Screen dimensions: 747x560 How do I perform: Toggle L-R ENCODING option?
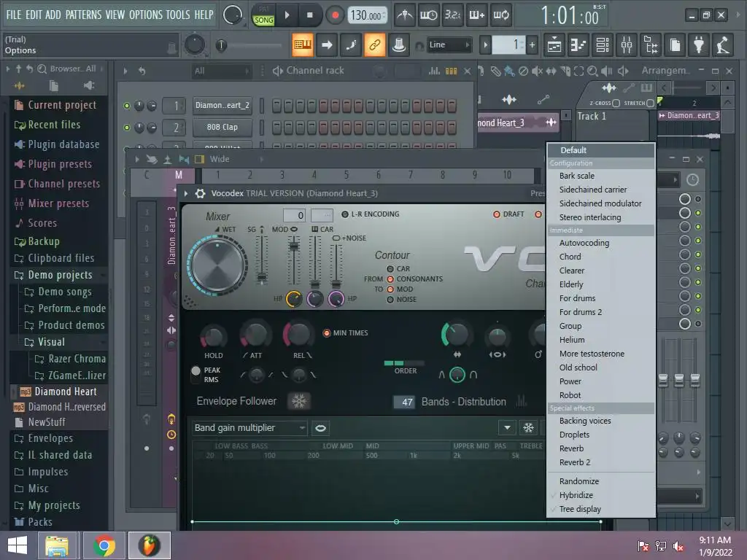click(x=345, y=214)
